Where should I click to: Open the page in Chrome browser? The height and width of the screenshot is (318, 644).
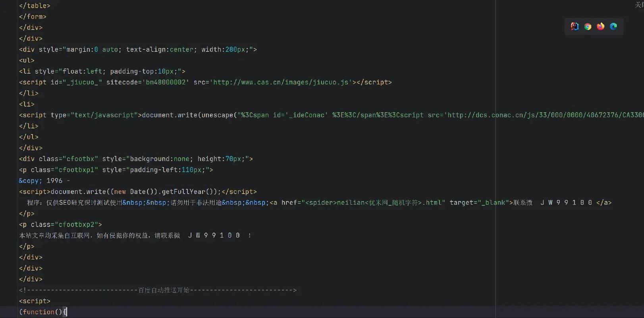pyautogui.click(x=588, y=26)
